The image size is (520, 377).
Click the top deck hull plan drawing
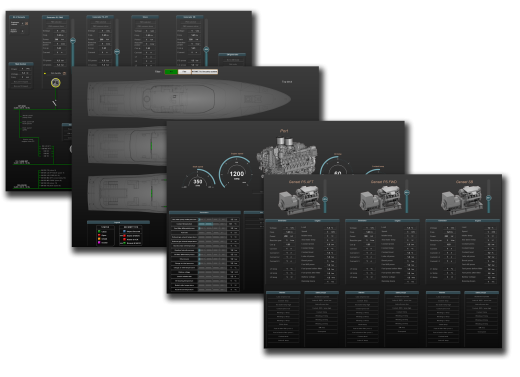(x=189, y=99)
